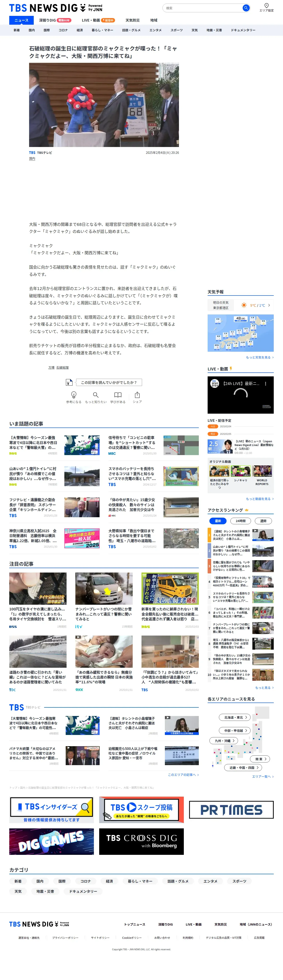Viewport: 283px width, 980px height.
Task: Click the シェア share icon
Action: point(137,395)
